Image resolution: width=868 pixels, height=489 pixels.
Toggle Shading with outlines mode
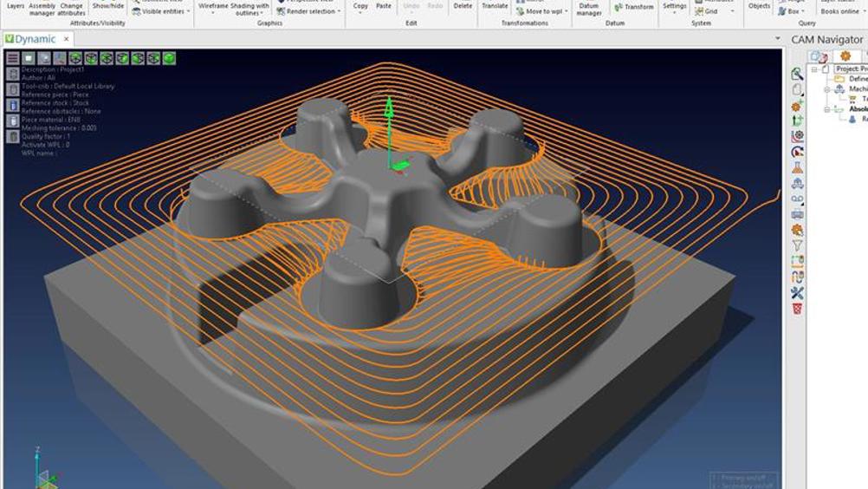click(x=249, y=8)
